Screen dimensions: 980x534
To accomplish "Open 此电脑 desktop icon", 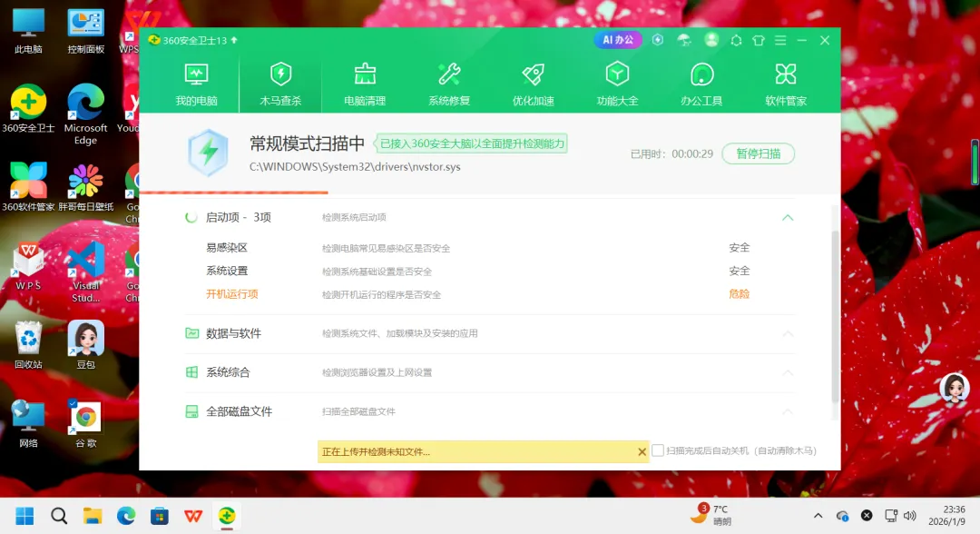I will pos(28,31).
